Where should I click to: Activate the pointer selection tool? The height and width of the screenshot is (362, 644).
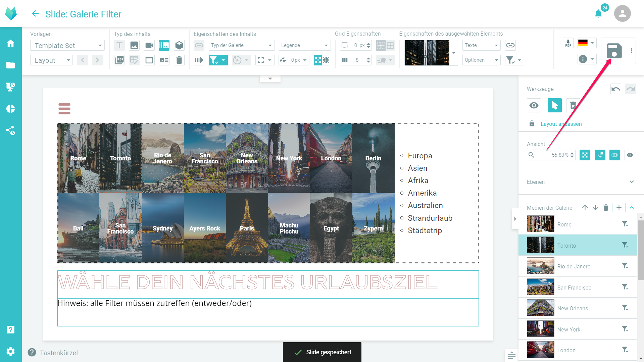point(555,105)
